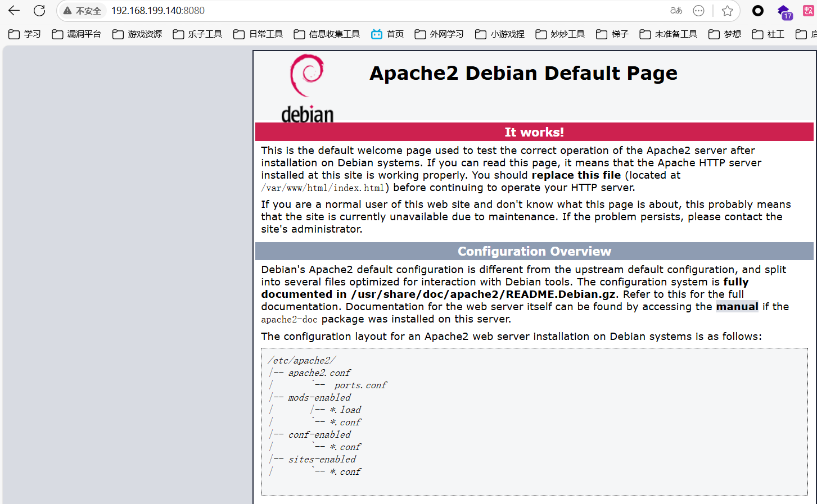Screen dimensions: 817x504
Task: Open the 信息收集工具 bookmark folder
Action: tap(327, 34)
